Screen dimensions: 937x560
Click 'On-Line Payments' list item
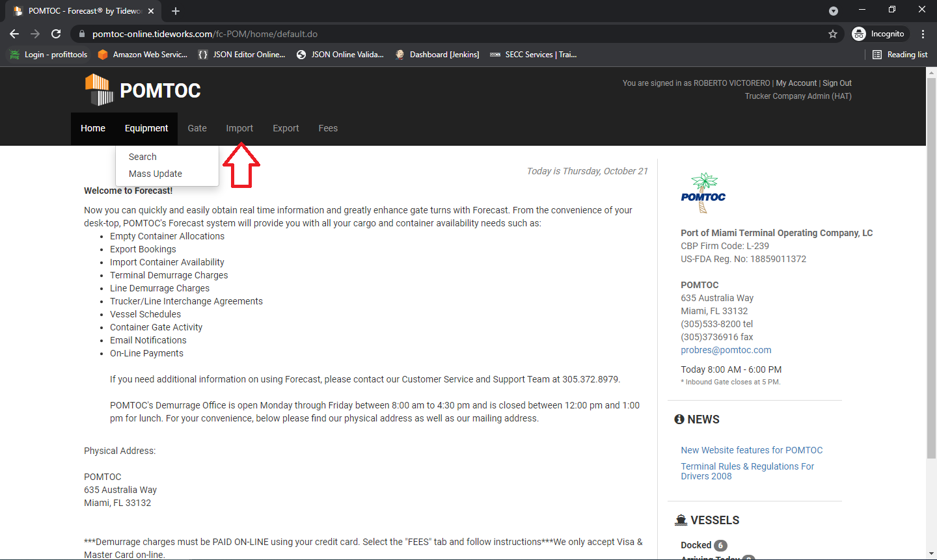point(146,353)
